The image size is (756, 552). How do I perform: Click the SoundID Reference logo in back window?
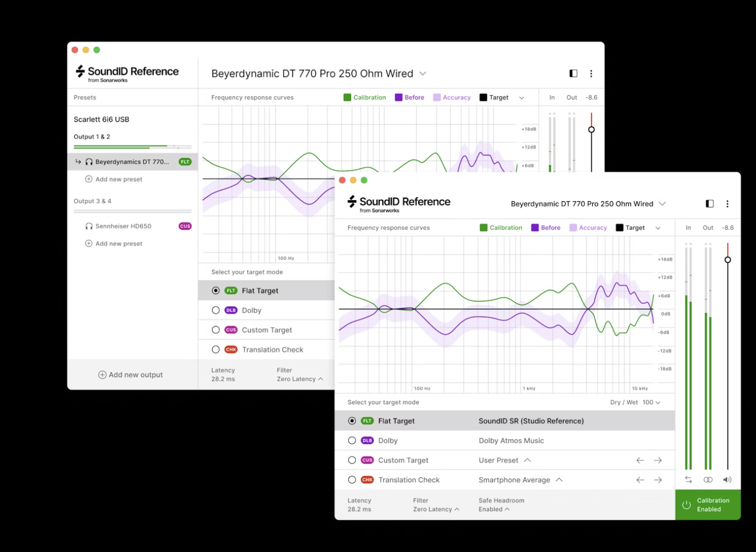pos(127,73)
